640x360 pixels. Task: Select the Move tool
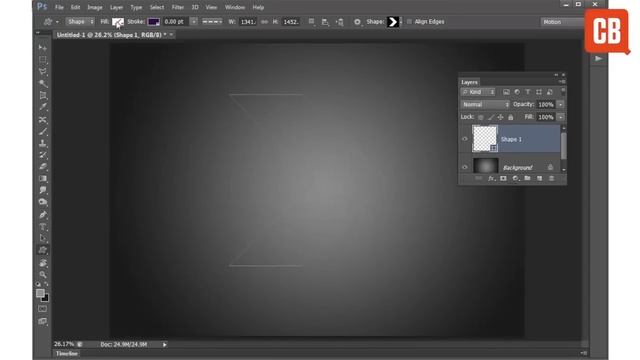click(x=42, y=48)
